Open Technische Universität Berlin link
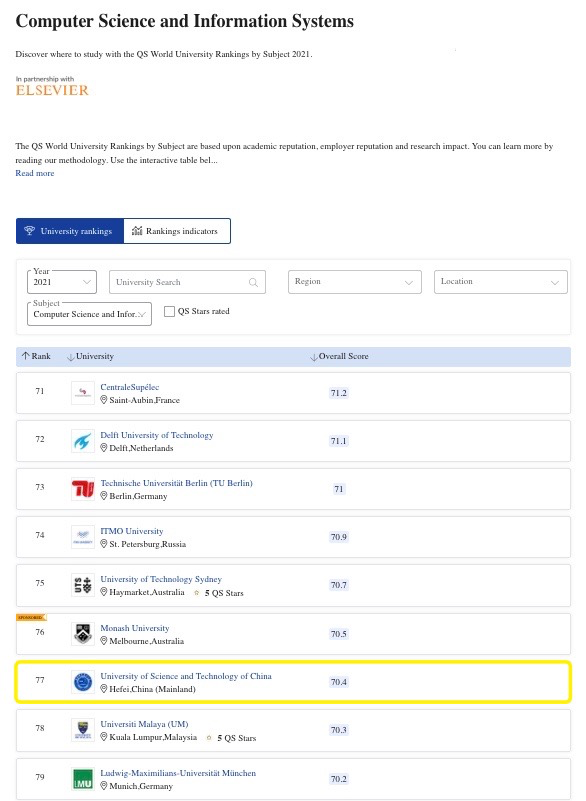The image size is (586, 801). [176, 483]
